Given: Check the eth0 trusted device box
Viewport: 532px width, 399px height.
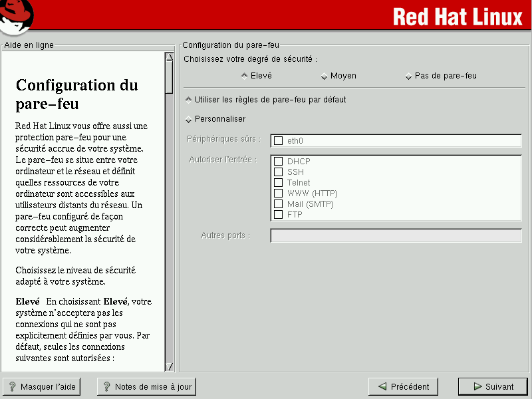Looking at the screenshot, I should pyautogui.click(x=279, y=140).
